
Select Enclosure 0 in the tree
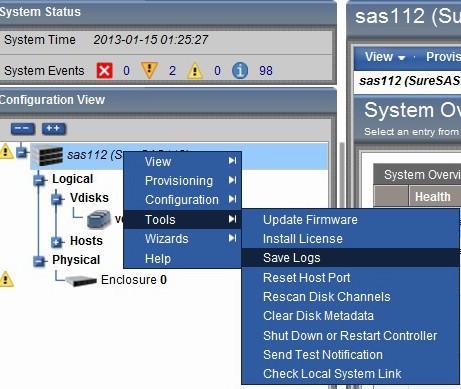(134, 280)
